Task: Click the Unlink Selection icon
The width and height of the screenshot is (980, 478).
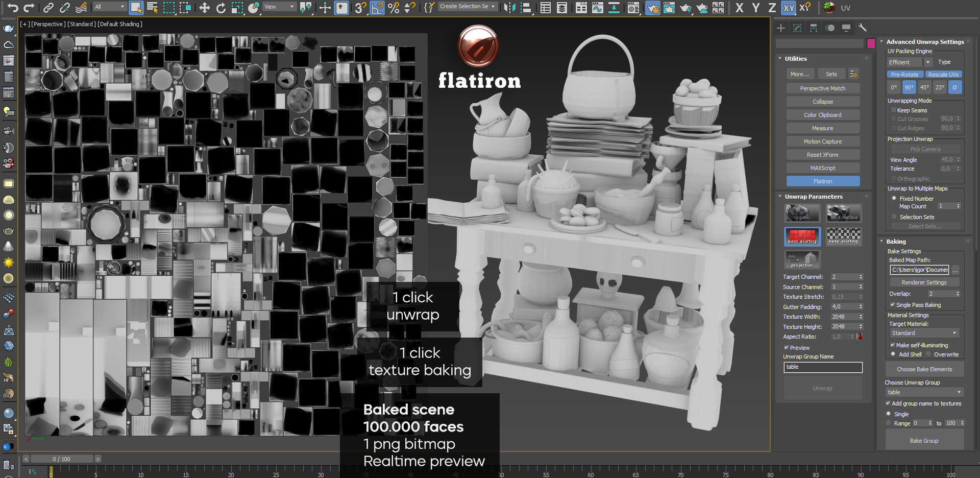Action: click(65, 7)
